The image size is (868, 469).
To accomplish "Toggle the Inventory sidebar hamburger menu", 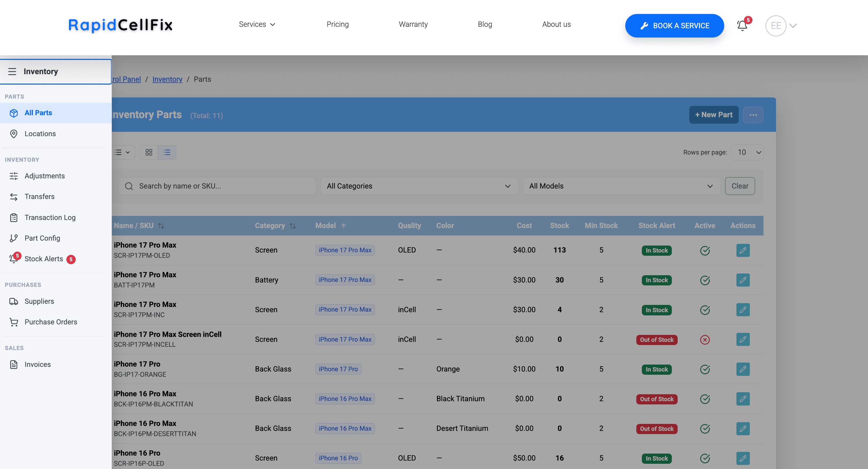I will click(12, 72).
